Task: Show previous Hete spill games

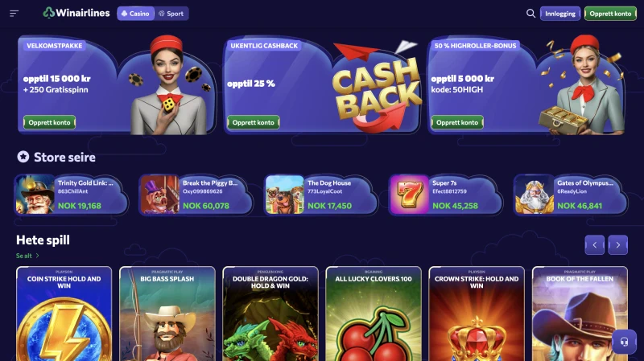Action: pyautogui.click(x=594, y=245)
